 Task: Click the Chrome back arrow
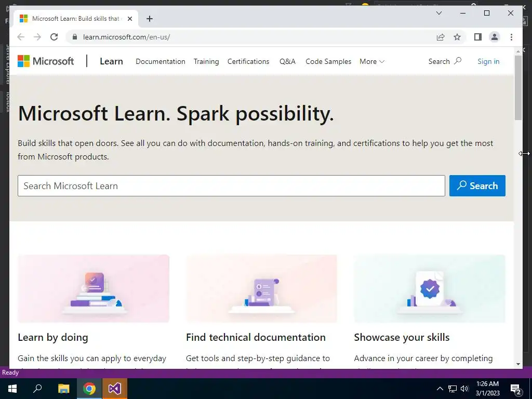click(21, 37)
